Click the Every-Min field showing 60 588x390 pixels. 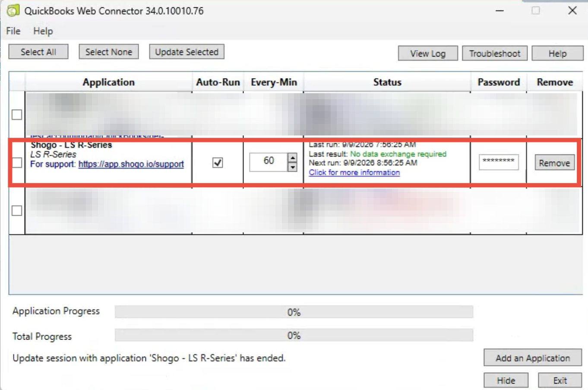click(269, 162)
